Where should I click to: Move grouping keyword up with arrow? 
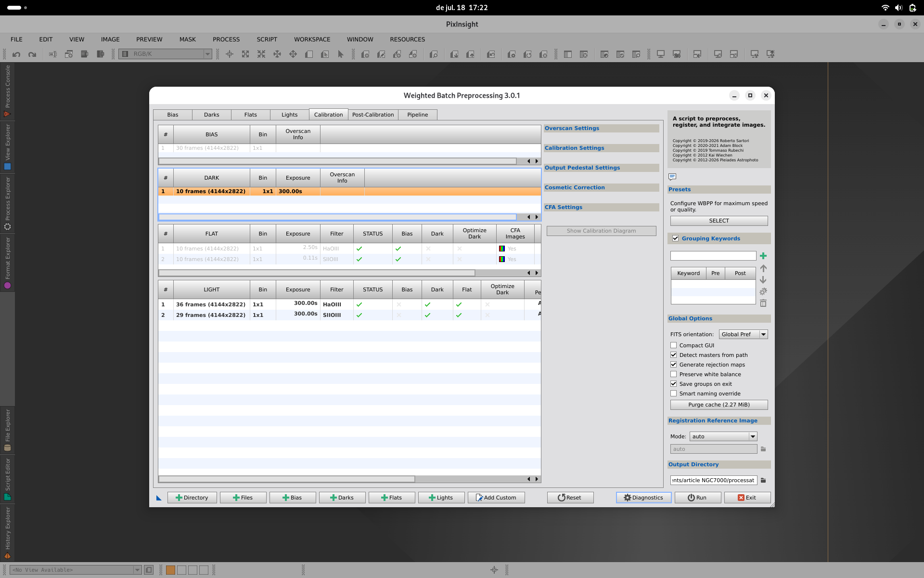pos(763,268)
